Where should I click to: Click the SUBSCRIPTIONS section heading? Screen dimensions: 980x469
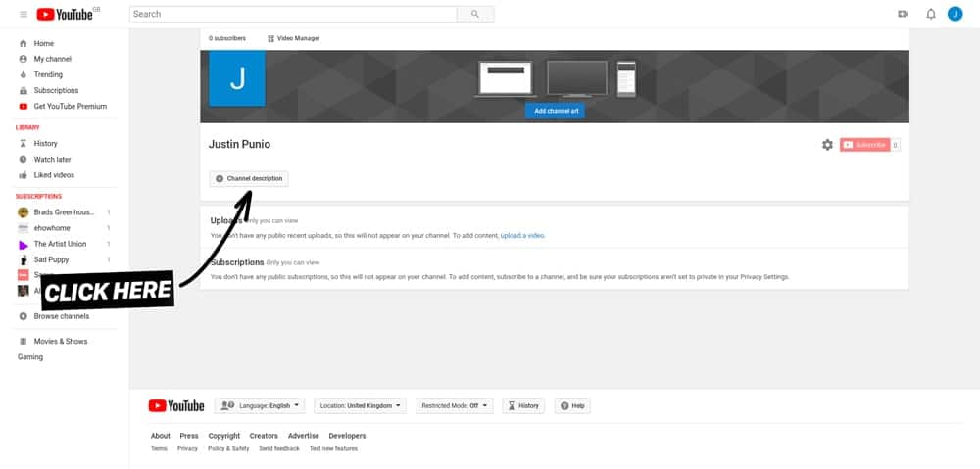pyautogui.click(x=39, y=196)
